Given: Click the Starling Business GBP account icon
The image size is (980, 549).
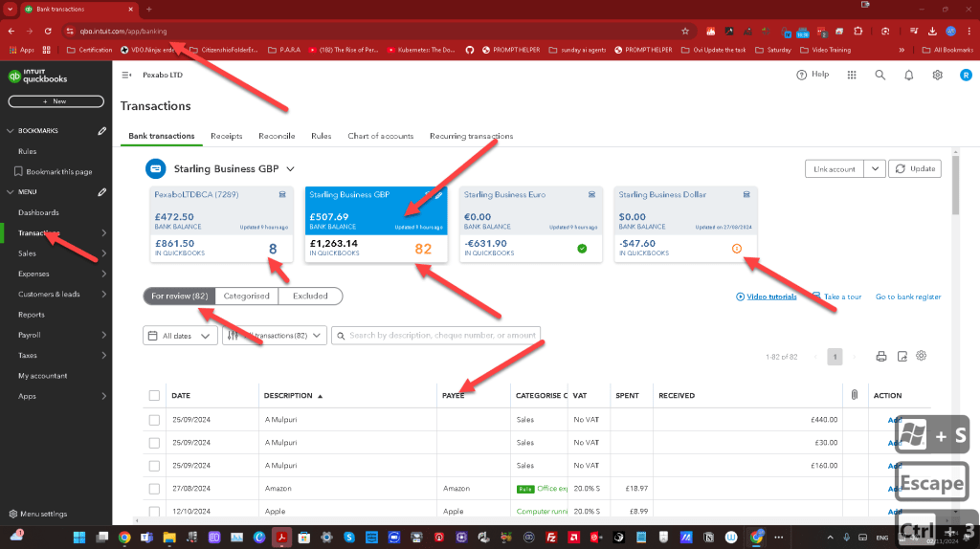Looking at the screenshot, I should 156,168.
